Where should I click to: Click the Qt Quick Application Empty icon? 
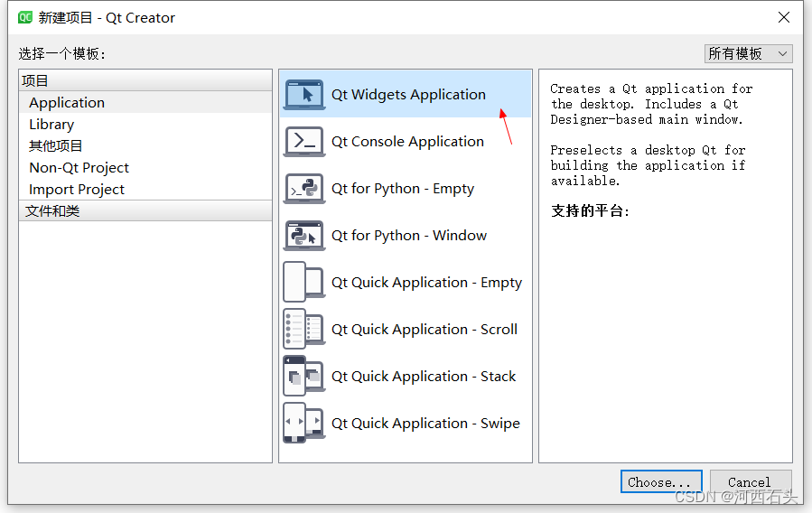(x=304, y=282)
